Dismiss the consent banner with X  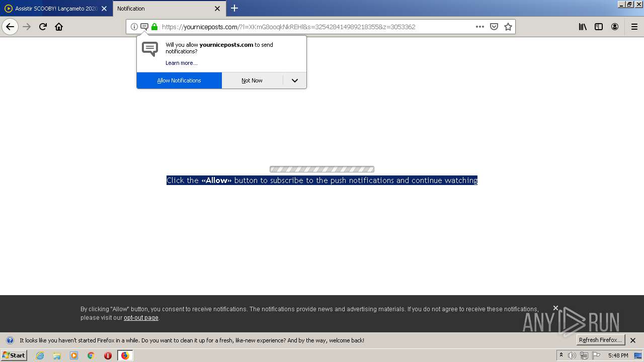(x=555, y=308)
